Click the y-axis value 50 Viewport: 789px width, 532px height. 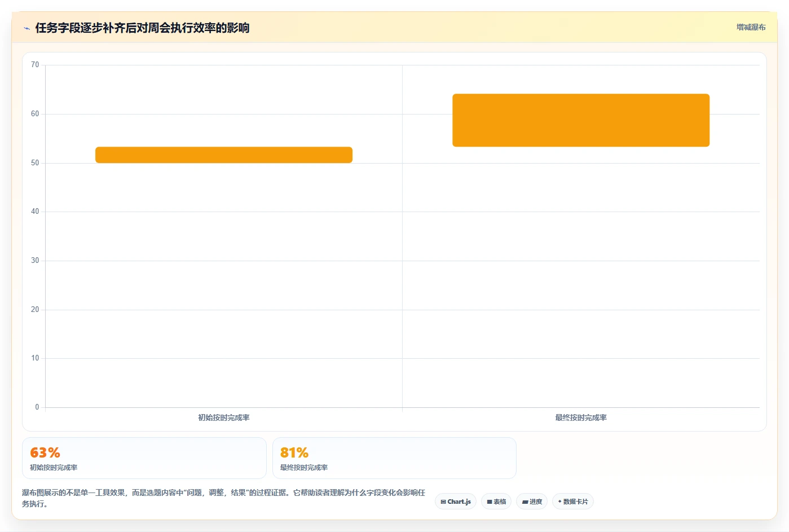pyautogui.click(x=35, y=163)
